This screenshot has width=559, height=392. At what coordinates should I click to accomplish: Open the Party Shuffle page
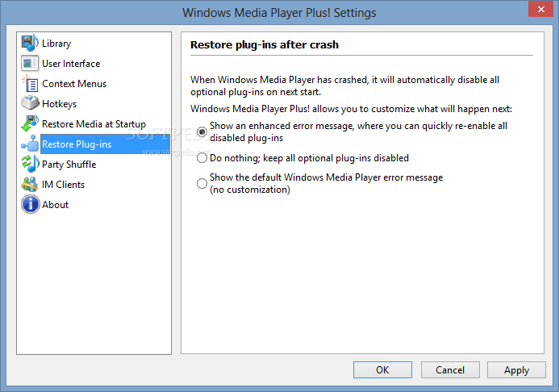point(69,165)
